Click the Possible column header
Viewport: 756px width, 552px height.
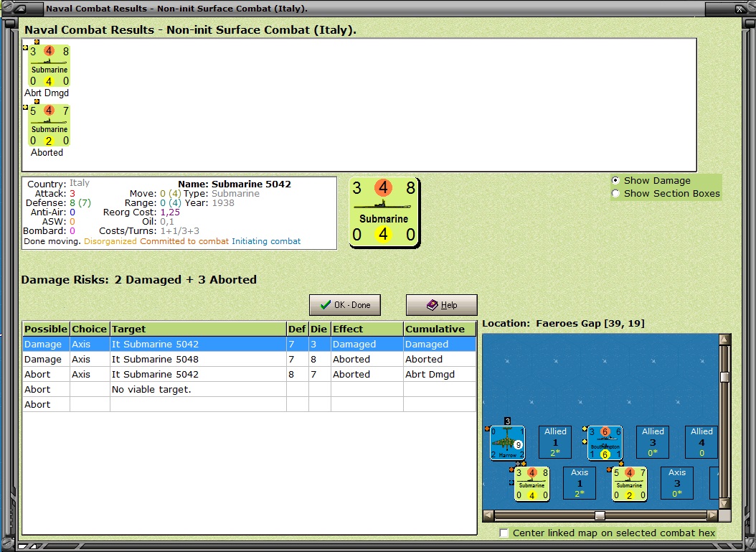(x=46, y=329)
